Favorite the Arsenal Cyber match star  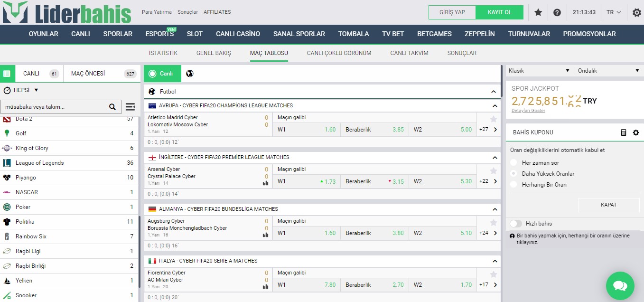pyautogui.click(x=494, y=171)
